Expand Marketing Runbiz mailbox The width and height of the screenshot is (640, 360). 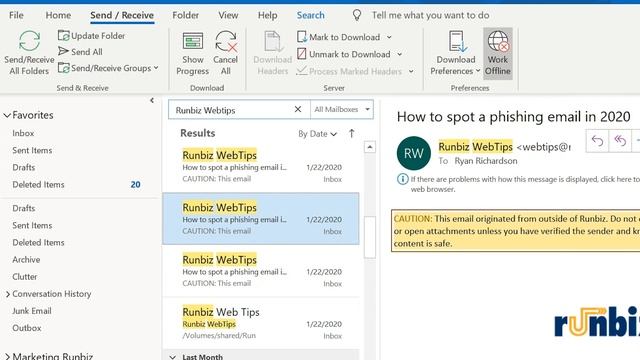[7, 357]
